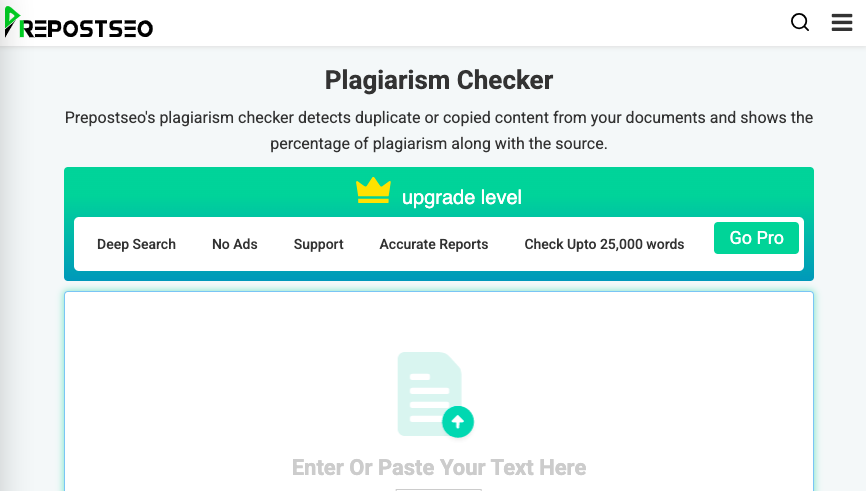The image size is (866, 491).
Task: Click the Prepostseo logo
Action: pyautogui.click(x=78, y=24)
